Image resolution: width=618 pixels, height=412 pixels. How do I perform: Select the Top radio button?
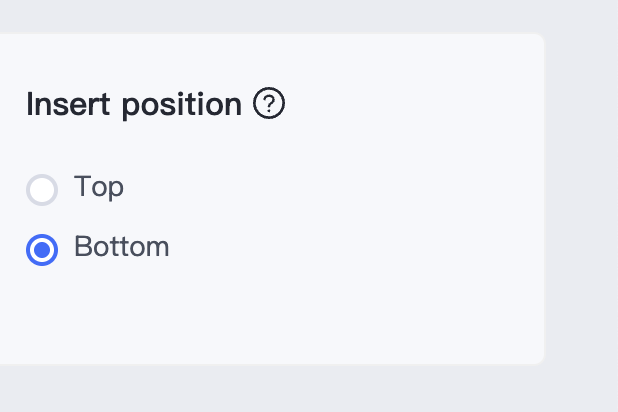point(42,190)
